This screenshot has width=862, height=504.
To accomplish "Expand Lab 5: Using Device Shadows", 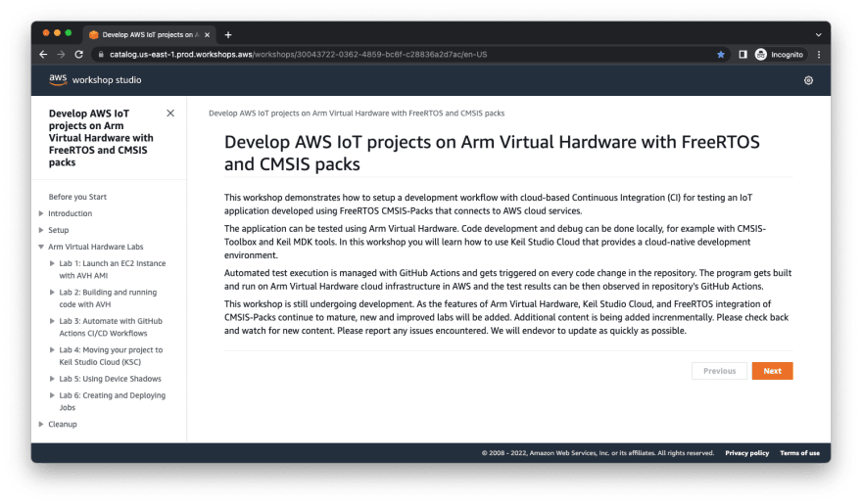I will click(x=52, y=379).
